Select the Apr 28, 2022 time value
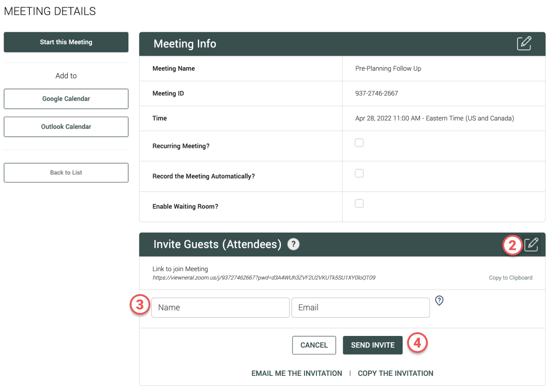 click(x=435, y=118)
